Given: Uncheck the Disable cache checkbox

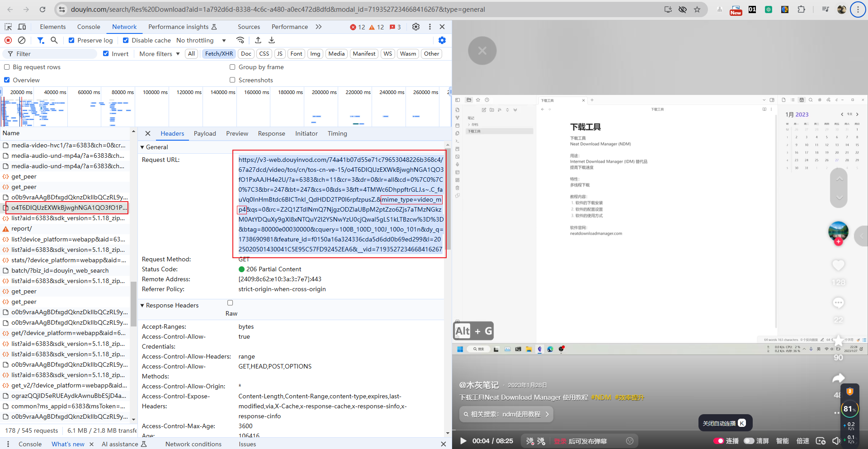Looking at the screenshot, I should 126,40.
